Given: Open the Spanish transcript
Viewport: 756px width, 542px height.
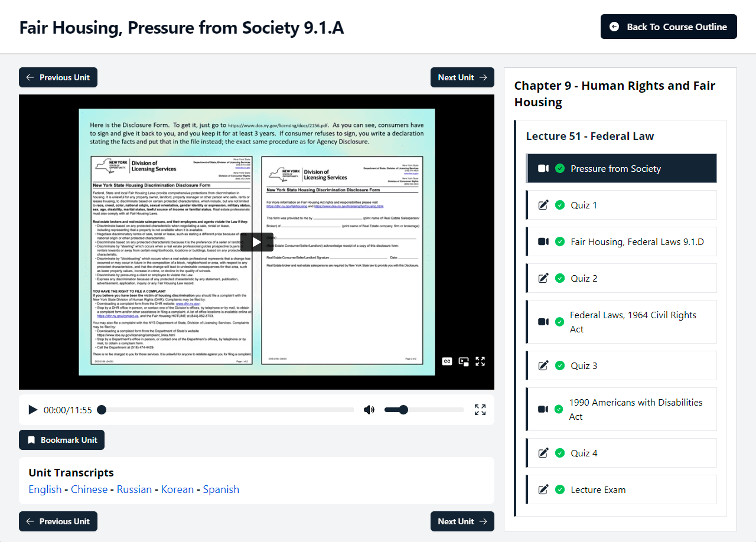Looking at the screenshot, I should point(221,489).
